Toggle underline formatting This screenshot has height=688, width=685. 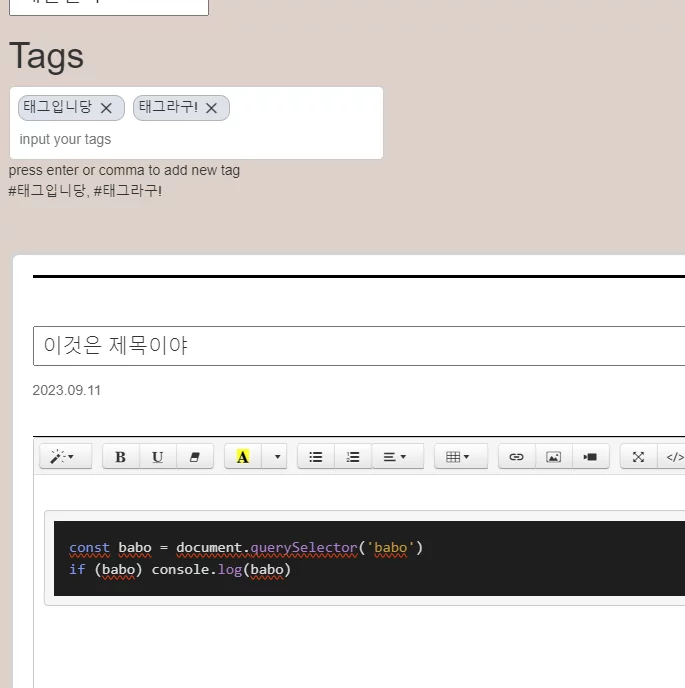pyautogui.click(x=157, y=457)
